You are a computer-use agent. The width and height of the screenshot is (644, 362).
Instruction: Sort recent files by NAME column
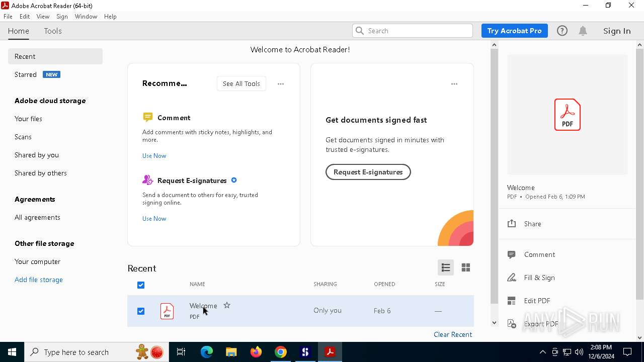pyautogui.click(x=197, y=284)
